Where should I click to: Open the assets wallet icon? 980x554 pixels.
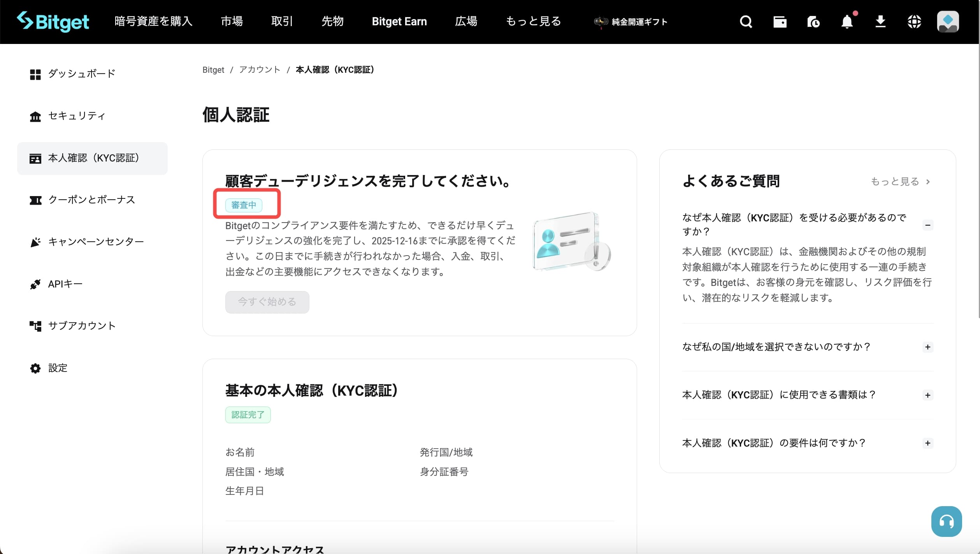tap(780, 22)
